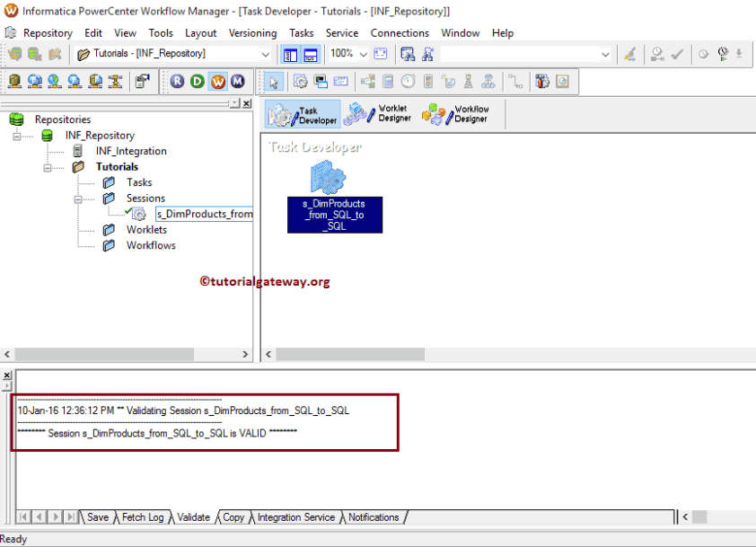Click the decision task flowchart icon
The width and height of the screenshot is (756, 547).
click(x=488, y=82)
